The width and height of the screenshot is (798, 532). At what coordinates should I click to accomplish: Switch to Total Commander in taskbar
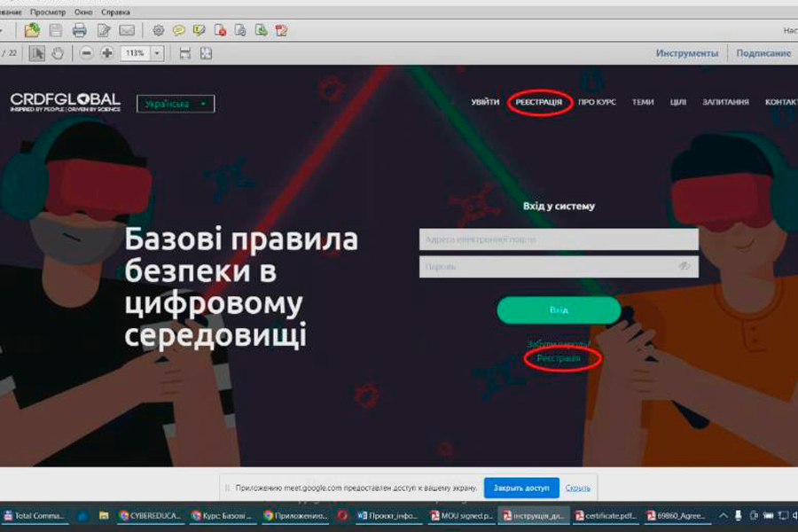coord(35,516)
